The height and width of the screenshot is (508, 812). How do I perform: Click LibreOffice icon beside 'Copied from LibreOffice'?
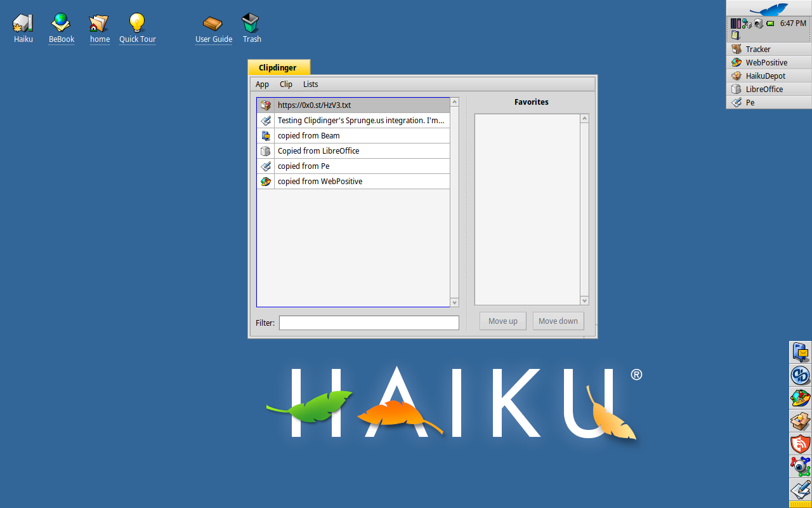(266, 151)
